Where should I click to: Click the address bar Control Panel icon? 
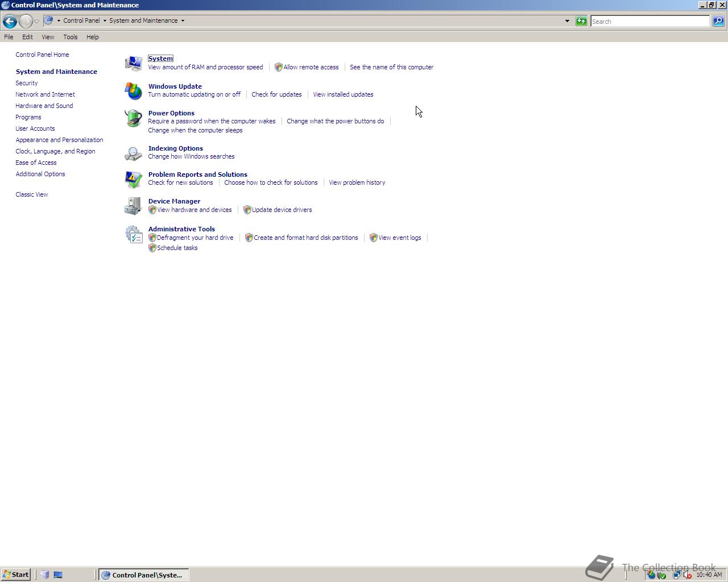[x=48, y=20]
